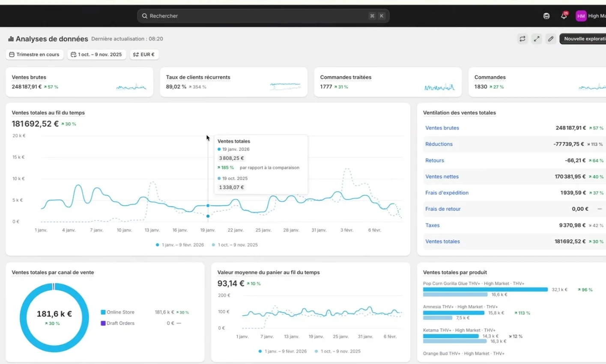Click the HM account avatar
This screenshot has width=606, height=364.
coord(581,16)
